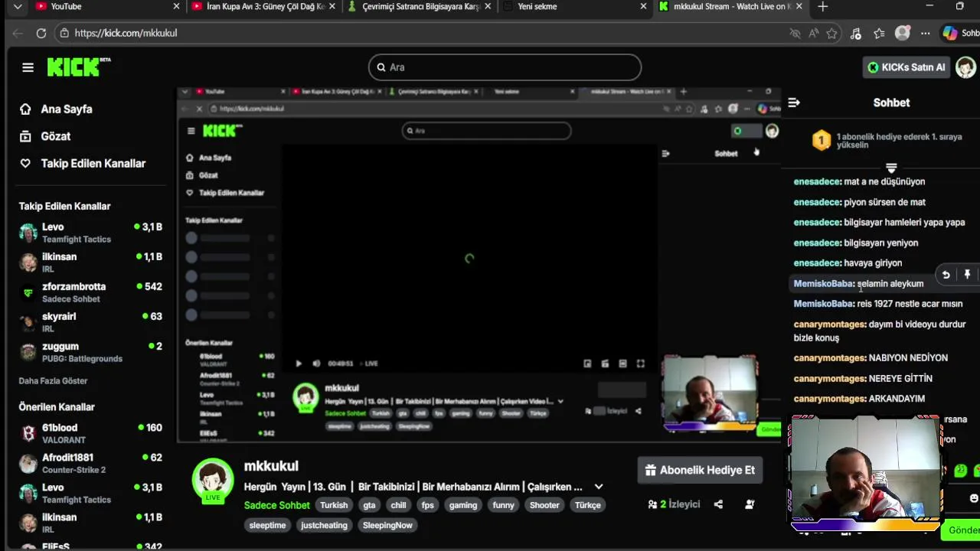Go to the Kick logo home
The width and height of the screenshot is (980, 551).
click(78, 67)
